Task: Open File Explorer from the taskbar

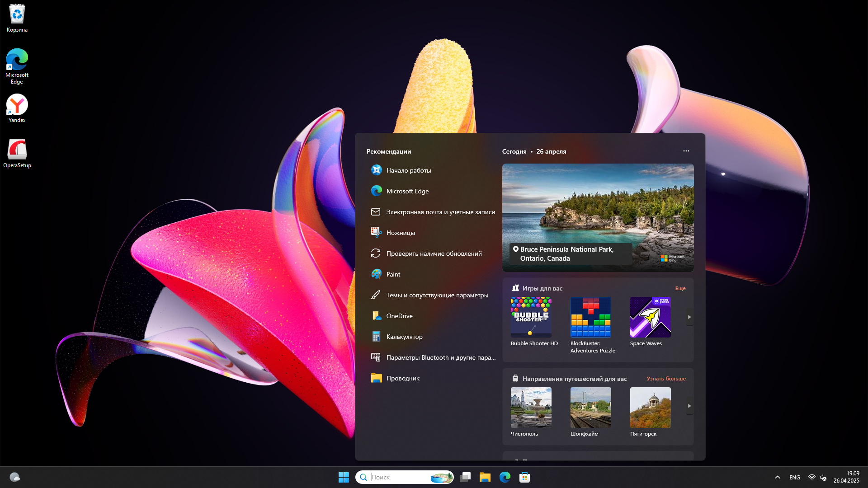Action: coord(485,477)
